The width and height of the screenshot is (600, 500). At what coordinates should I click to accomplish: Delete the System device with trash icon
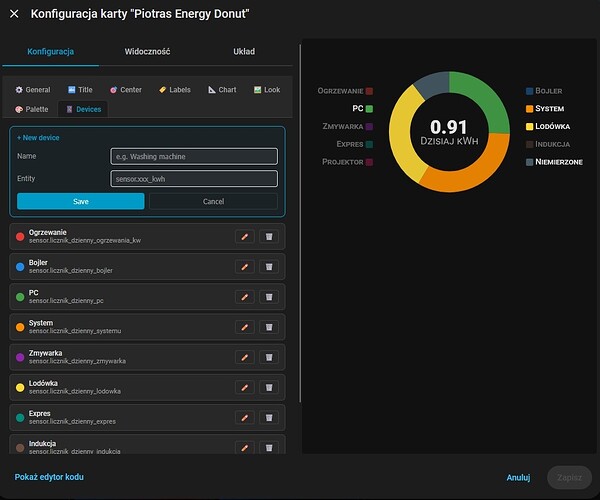point(269,327)
